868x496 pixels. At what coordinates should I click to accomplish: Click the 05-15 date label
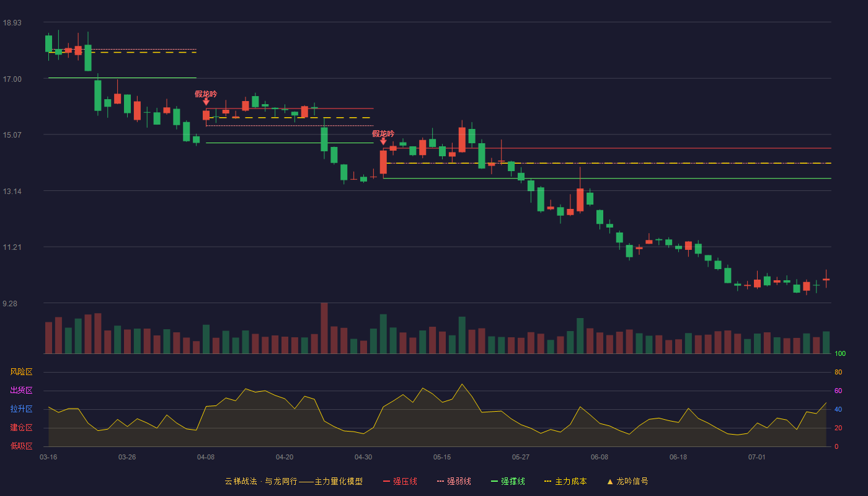tap(442, 457)
